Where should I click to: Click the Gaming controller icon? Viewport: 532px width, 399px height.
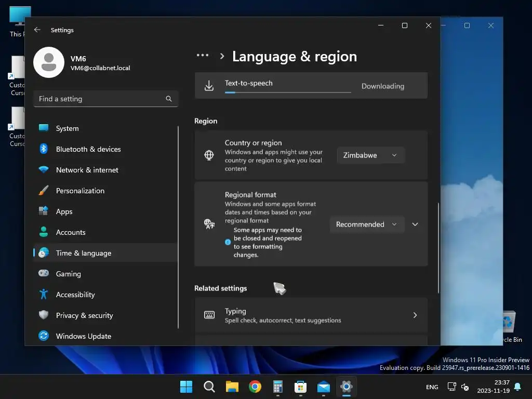pyautogui.click(x=44, y=273)
